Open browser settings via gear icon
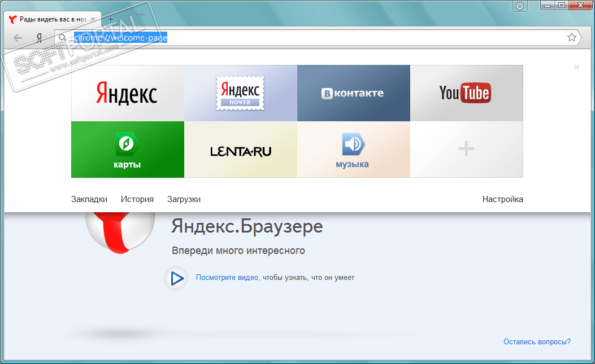 coord(520,6)
